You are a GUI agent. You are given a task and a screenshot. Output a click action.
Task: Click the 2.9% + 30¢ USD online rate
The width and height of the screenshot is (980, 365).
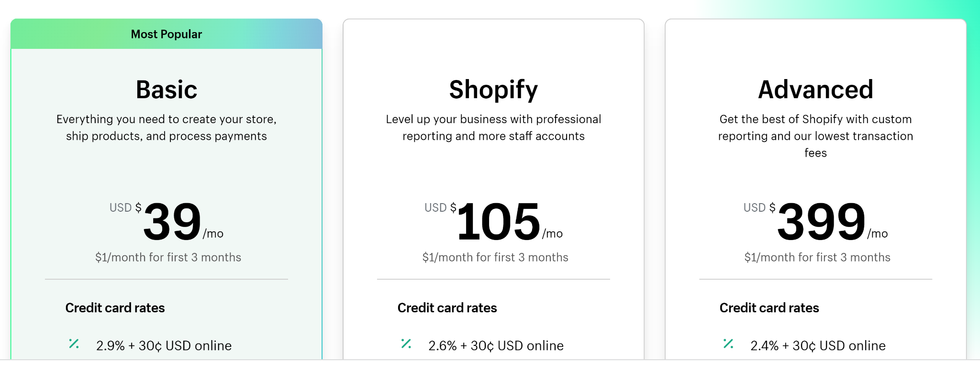point(164,346)
